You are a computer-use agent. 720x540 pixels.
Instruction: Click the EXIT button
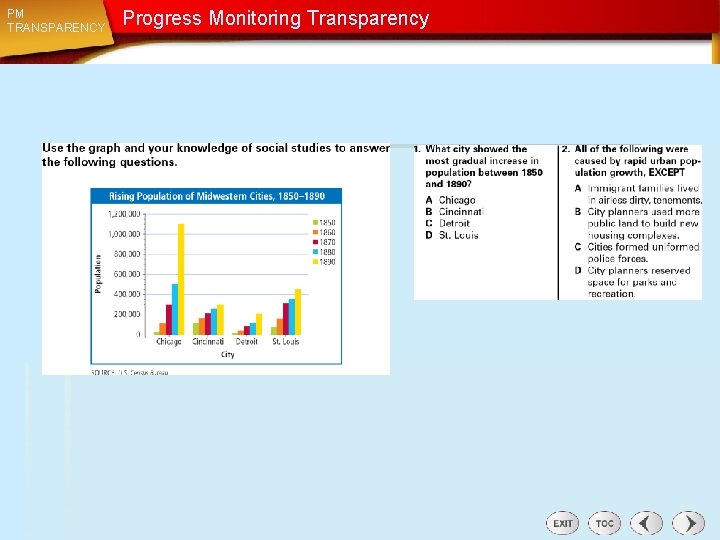click(x=562, y=523)
